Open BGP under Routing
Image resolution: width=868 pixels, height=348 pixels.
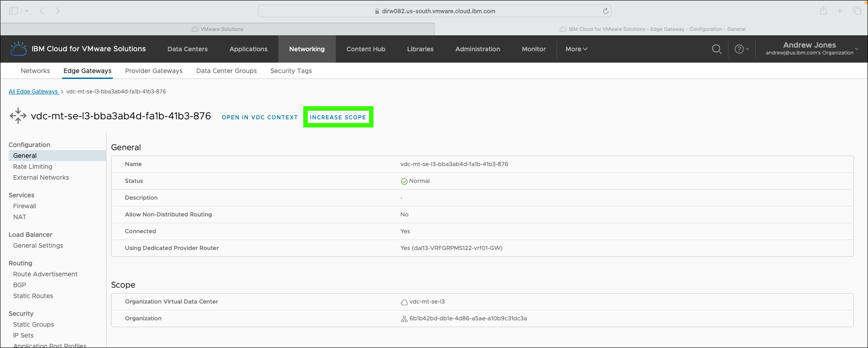click(x=19, y=285)
